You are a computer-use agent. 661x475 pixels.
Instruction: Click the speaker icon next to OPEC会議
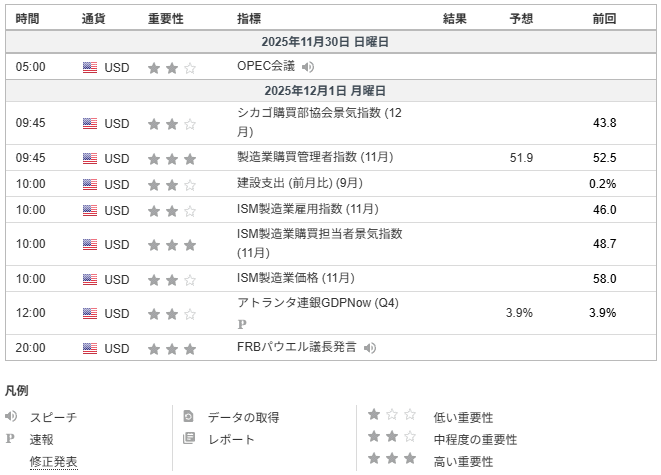click(308, 67)
